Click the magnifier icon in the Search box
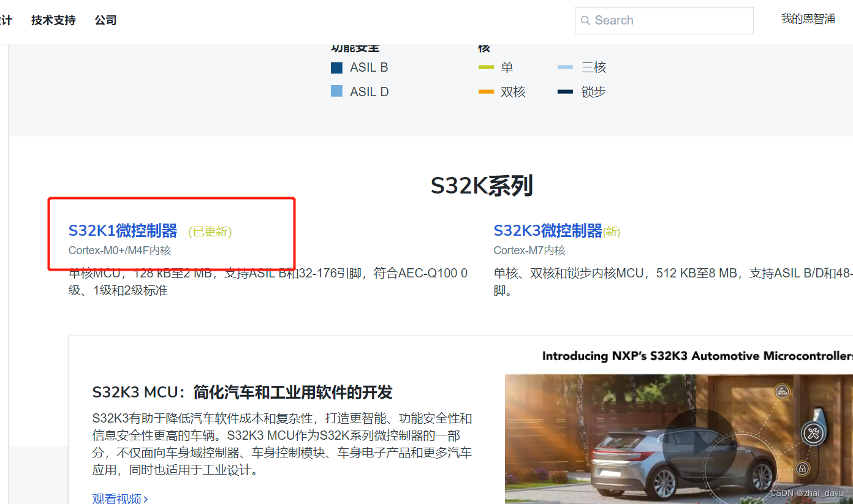The height and width of the screenshot is (504, 853). [x=586, y=20]
